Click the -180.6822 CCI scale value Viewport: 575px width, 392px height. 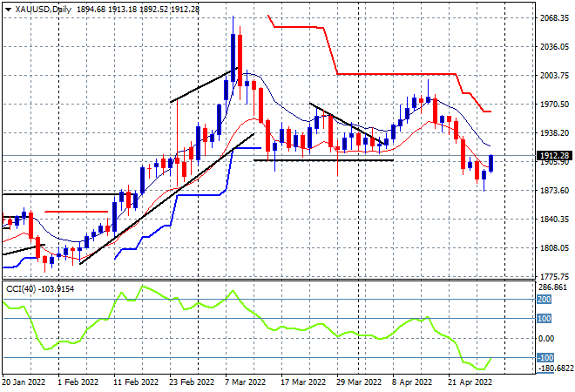(554, 368)
